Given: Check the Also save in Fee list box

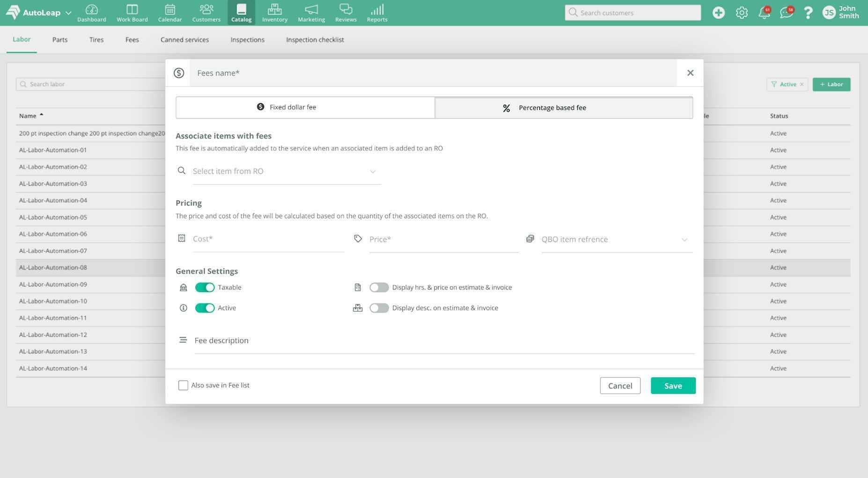Looking at the screenshot, I should [182, 384].
